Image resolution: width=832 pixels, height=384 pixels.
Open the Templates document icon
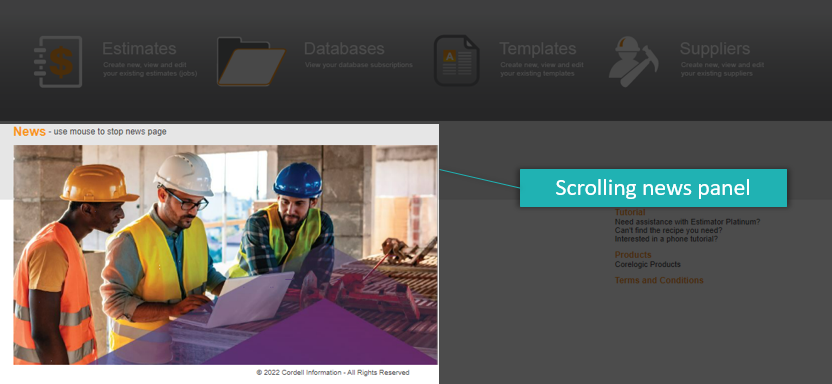click(456, 60)
